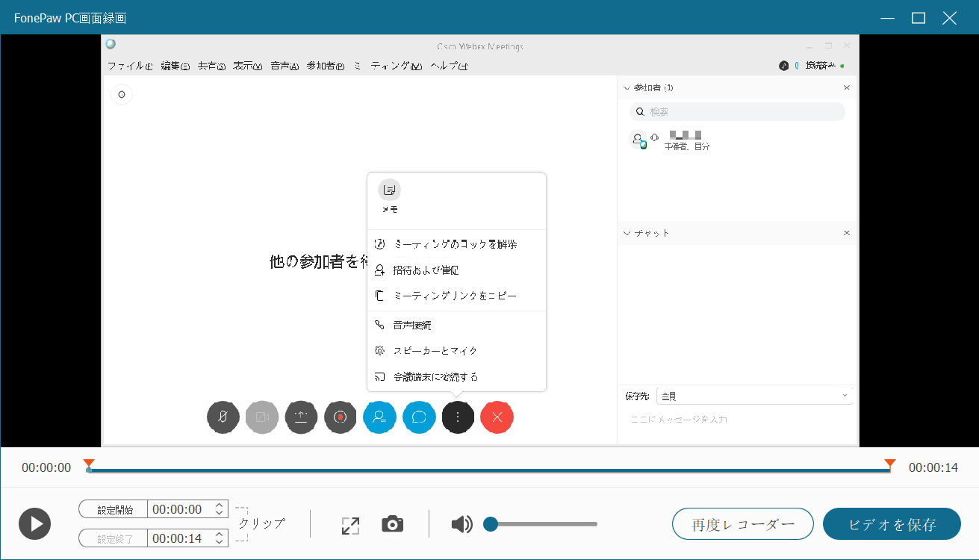Collapse the チャット panel chevron

[x=627, y=233]
